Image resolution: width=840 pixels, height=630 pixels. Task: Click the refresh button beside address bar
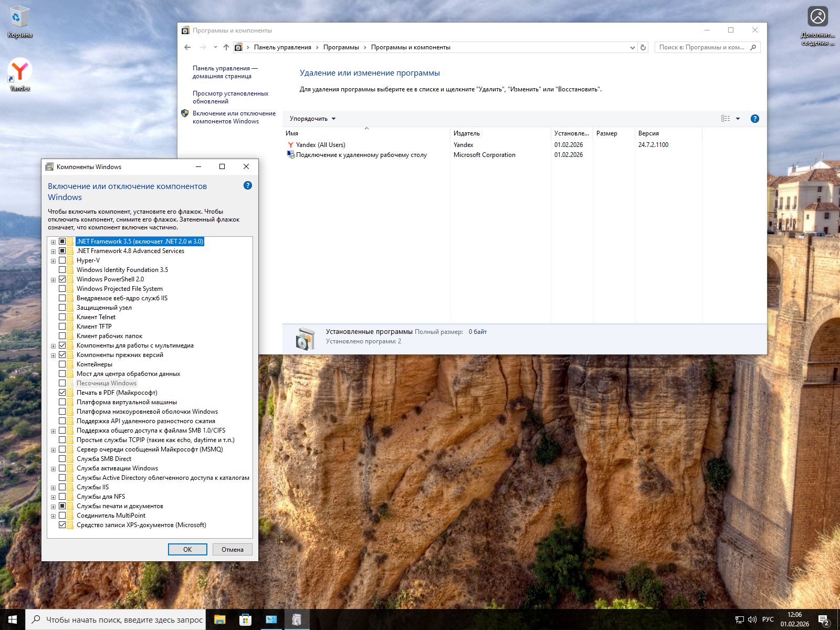(x=643, y=47)
